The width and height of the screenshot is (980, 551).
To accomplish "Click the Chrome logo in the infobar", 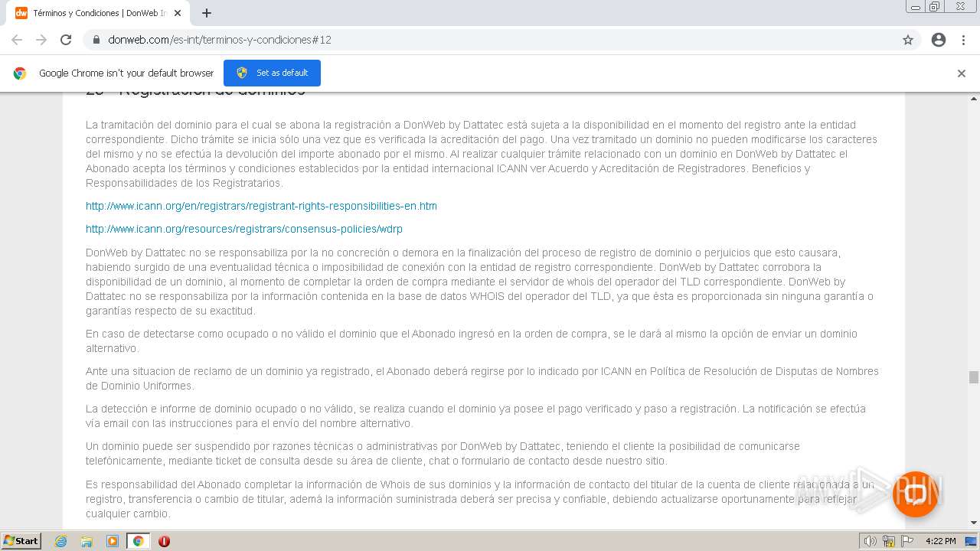I will [20, 73].
